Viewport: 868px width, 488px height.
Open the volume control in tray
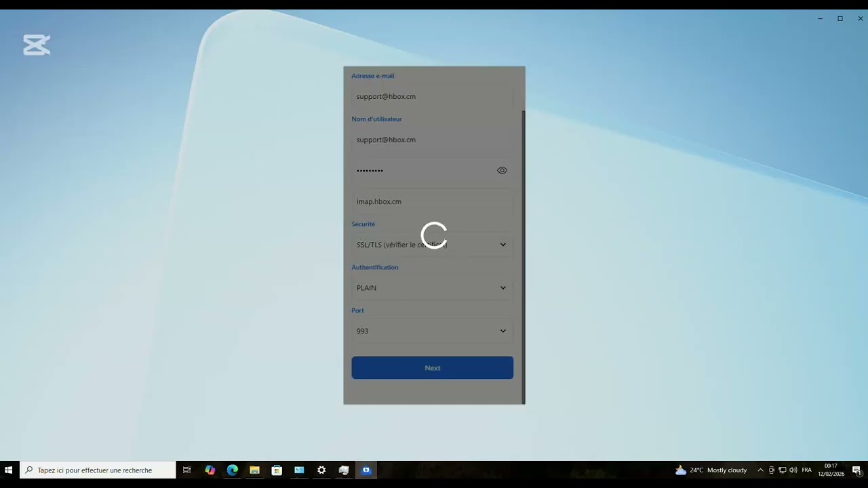(x=793, y=470)
